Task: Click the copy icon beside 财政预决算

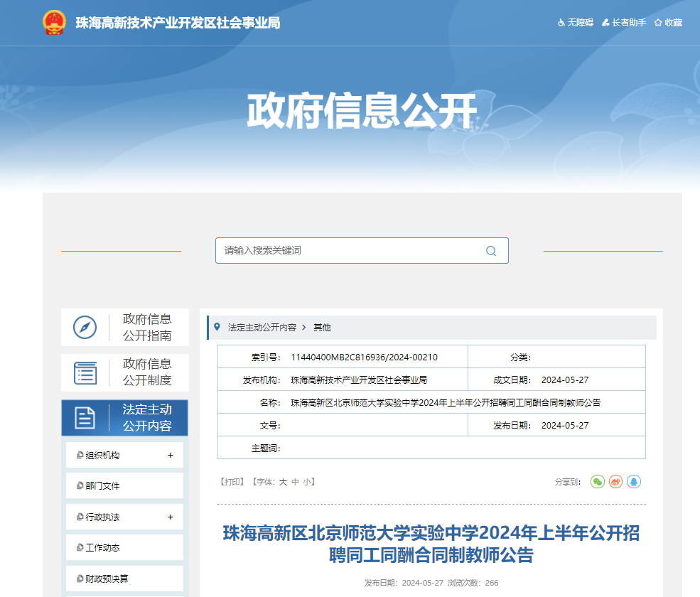Action: pyautogui.click(x=80, y=579)
